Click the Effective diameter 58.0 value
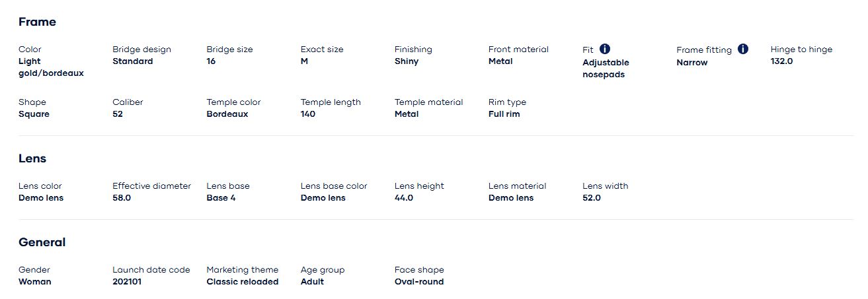The image size is (868, 299). pyautogui.click(x=122, y=198)
